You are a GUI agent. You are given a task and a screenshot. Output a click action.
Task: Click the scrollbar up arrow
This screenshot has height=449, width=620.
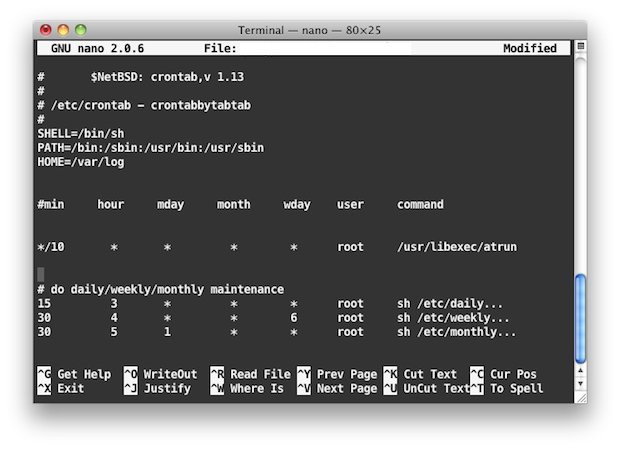(x=580, y=370)
